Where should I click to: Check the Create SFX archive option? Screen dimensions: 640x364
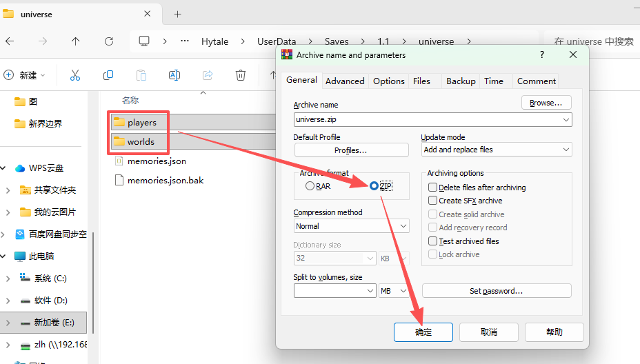[x=433, y=201]
